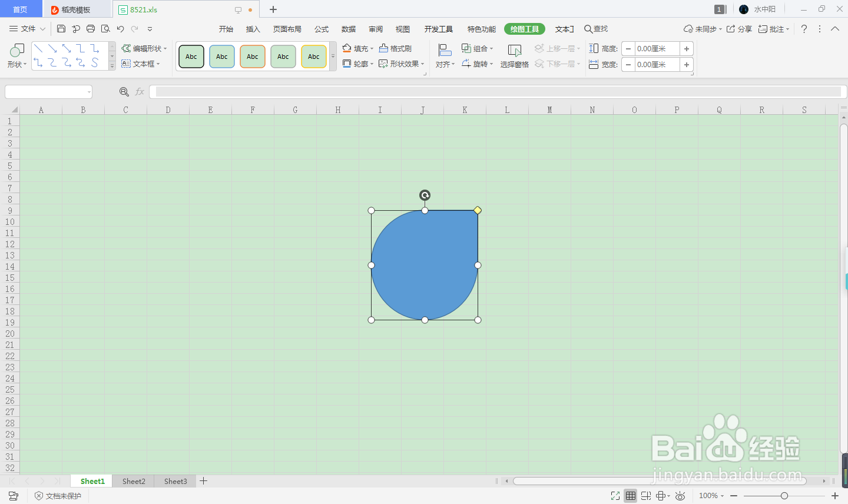The height and width of the screenshot is (504, 848).
Task: Click the yellow diamond adjust handle on shape
Action: (x=478, y=210)
